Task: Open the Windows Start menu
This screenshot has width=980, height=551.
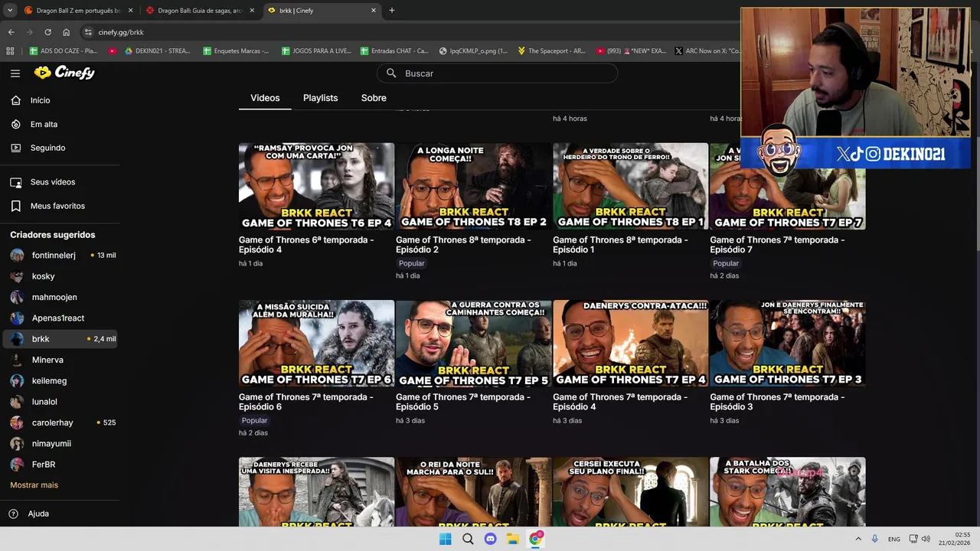Action: pos(446,539)
